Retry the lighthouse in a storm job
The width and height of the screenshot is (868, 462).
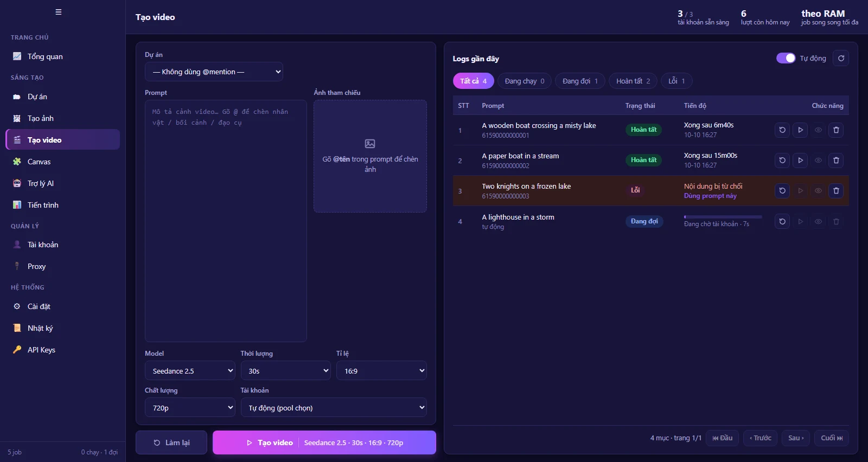pos(782,221)
